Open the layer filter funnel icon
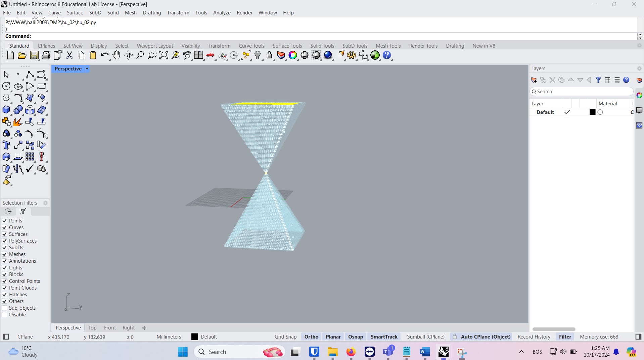 point(599,80)
